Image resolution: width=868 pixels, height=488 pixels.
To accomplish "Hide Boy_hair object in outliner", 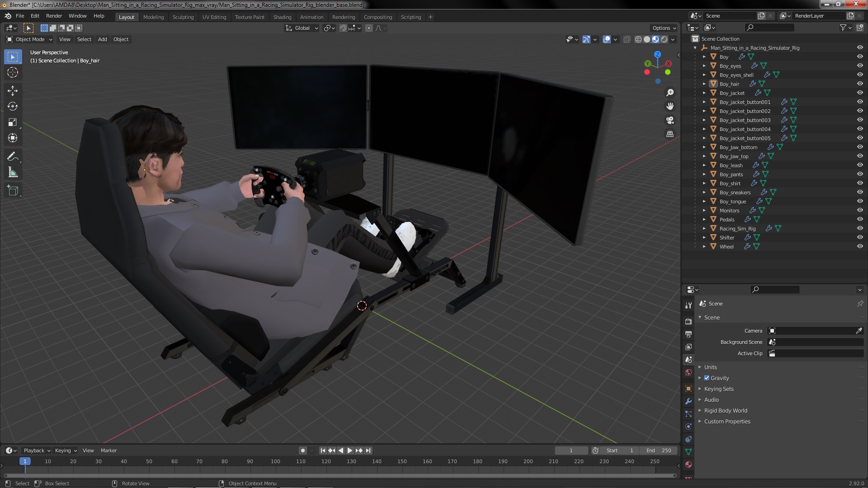I will [860, 84].
